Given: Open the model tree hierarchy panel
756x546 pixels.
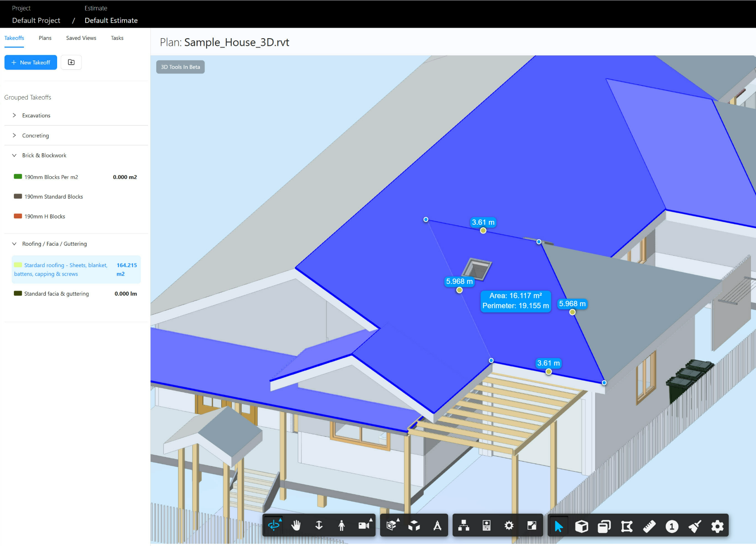Looking at the screenshot, I should (x=464, y=525).
